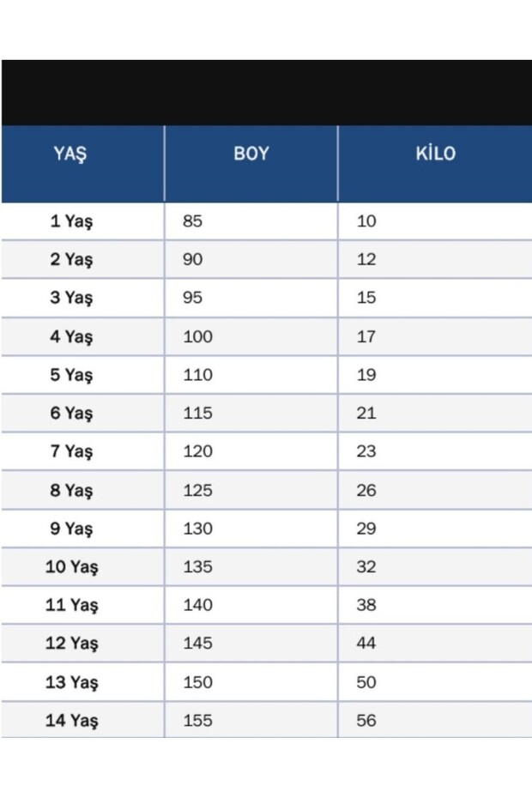Image resolution: width=532 pixels, height=798 pixels.
Task: Click the BOY column header
Action: pos(251,154)
